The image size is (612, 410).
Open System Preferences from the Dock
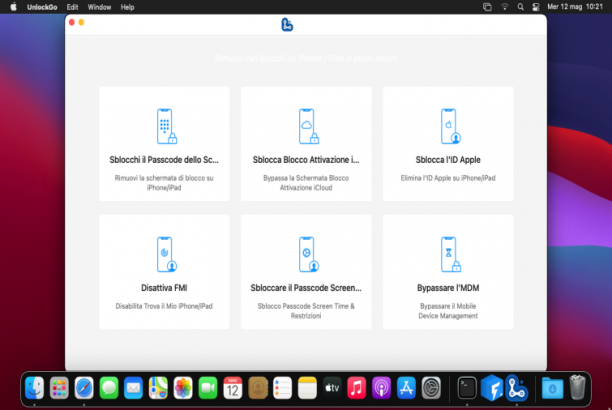click(x=431, y=388)
